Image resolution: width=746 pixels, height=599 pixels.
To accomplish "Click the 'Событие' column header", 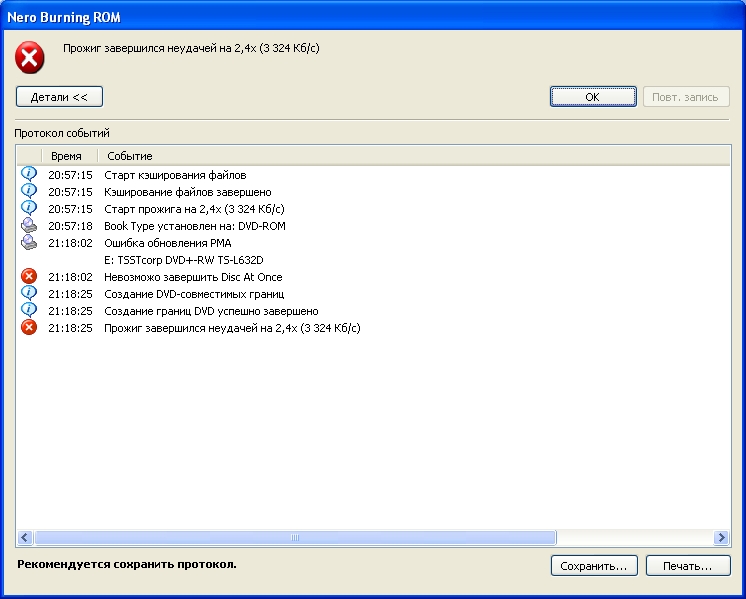I will [130, 157].
